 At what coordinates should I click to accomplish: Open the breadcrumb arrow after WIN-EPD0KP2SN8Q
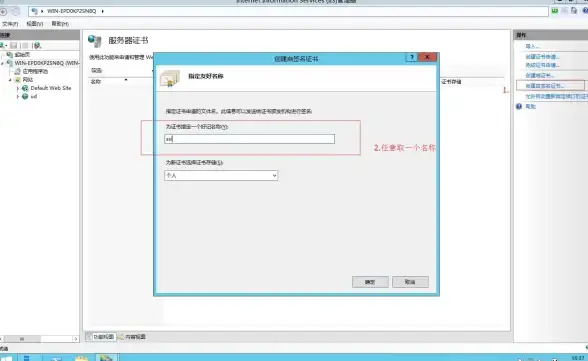102,11
